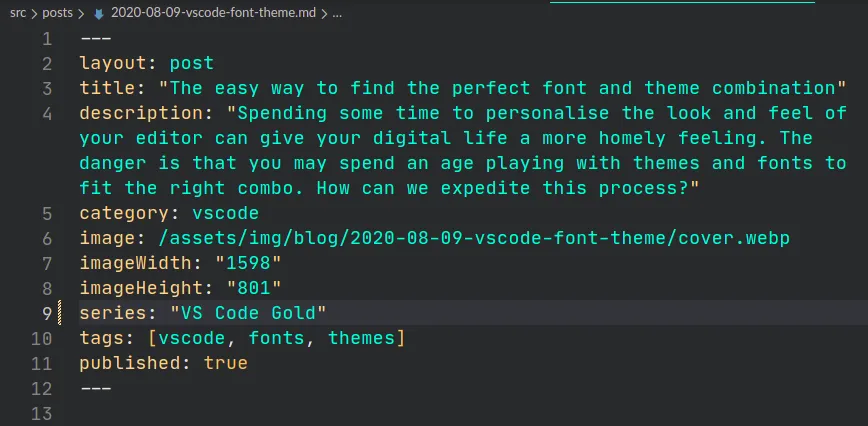
Task: Click the modified-line marker beside line 9
Action: tap(59, 313)
